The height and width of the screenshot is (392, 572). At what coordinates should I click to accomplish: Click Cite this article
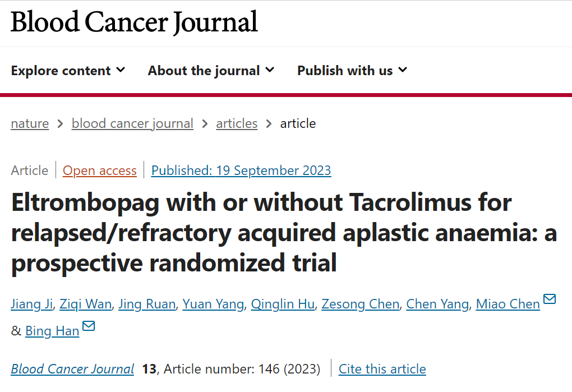click(382, 369)
